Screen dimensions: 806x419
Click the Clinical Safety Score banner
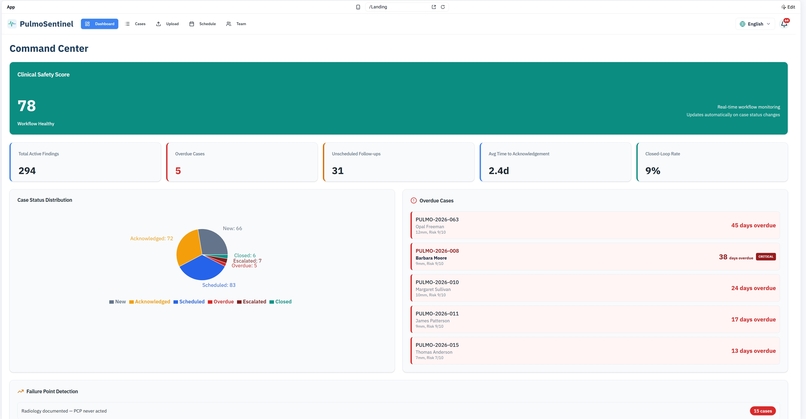[398, 98]
